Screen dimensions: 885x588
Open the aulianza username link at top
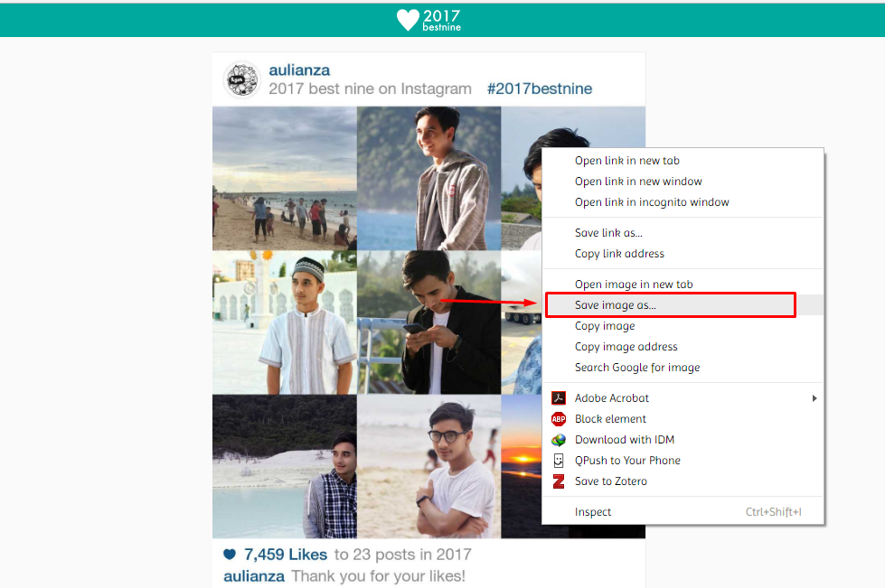[299, 70]
